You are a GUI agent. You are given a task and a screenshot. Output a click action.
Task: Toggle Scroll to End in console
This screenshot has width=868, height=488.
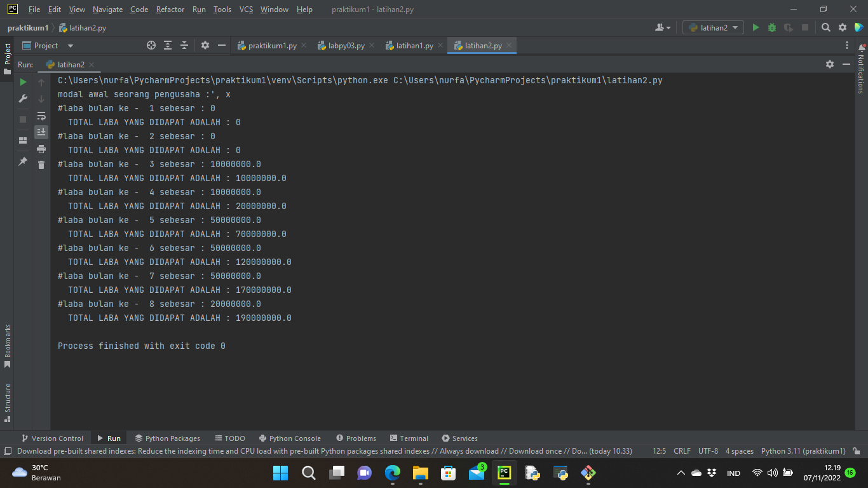coord(41,132)
